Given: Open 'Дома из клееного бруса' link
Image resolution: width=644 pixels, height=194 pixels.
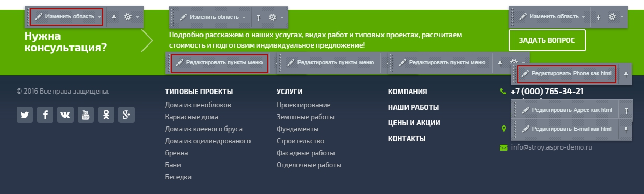Looking at the screenshot, I should pos(204,129).
